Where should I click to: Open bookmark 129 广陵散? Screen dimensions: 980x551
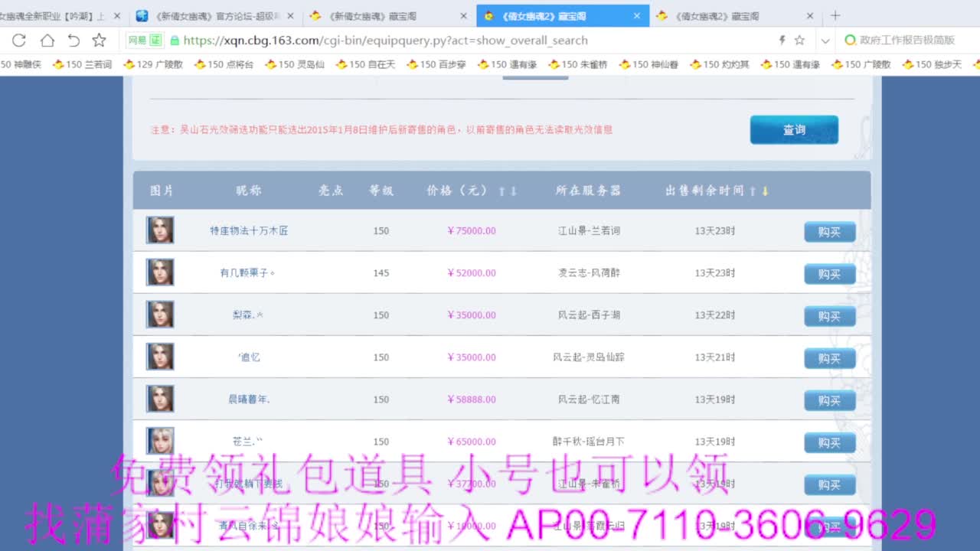152,64
